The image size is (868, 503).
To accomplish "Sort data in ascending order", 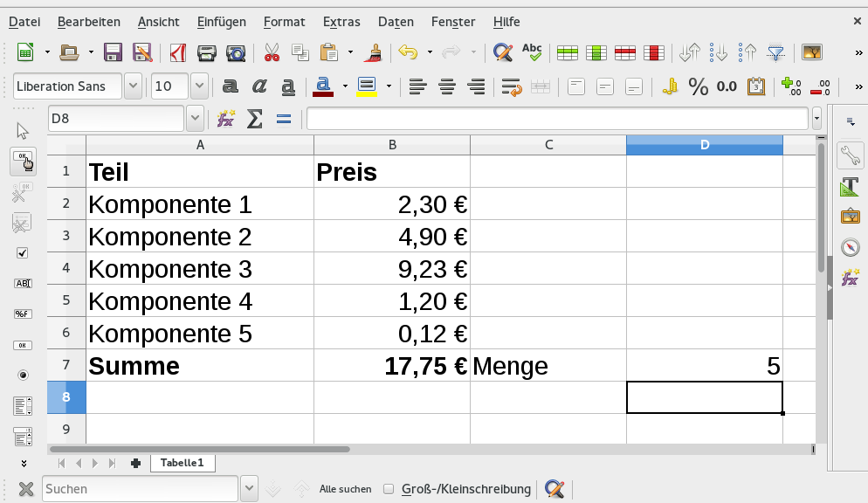I will tap(747, 52).
